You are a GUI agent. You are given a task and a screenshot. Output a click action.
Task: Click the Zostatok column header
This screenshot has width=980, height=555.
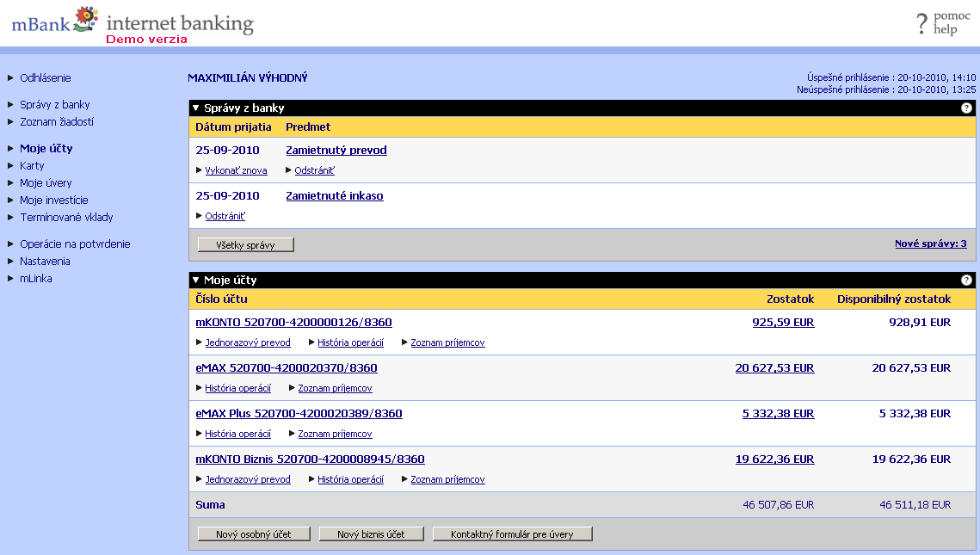point(790,299)
